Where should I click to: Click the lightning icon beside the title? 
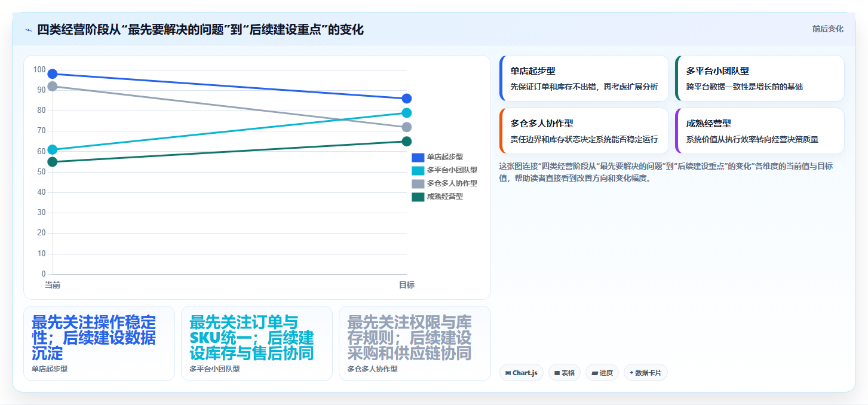pos(28,30)
